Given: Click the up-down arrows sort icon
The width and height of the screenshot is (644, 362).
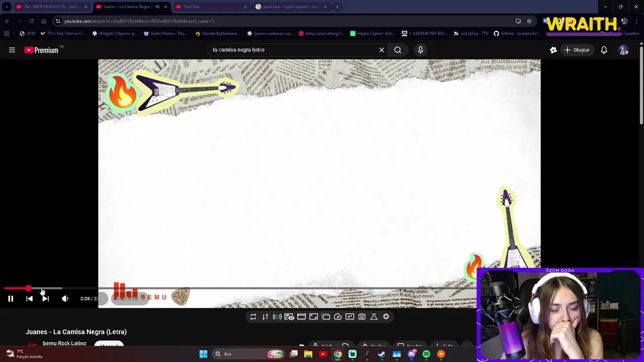Looking at the screenshot, I should pyautogui.click(x=265, y=317).
